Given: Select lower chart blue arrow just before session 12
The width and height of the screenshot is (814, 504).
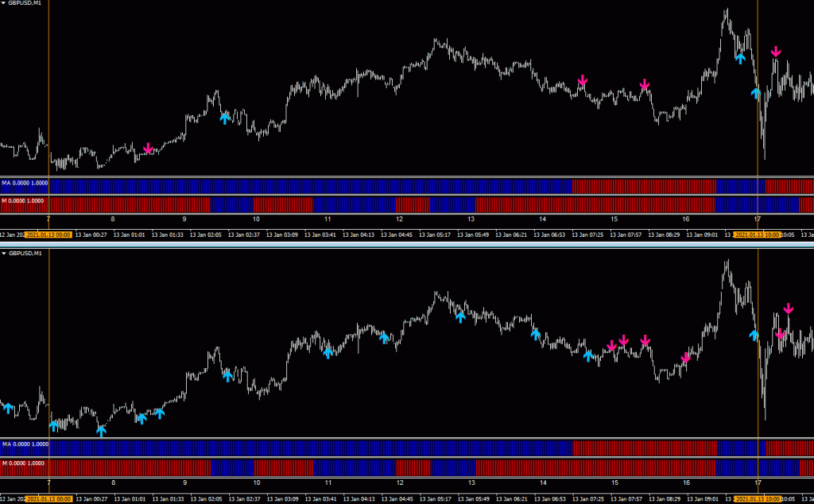Looking at the screenshot, I should tap(384, 338).
